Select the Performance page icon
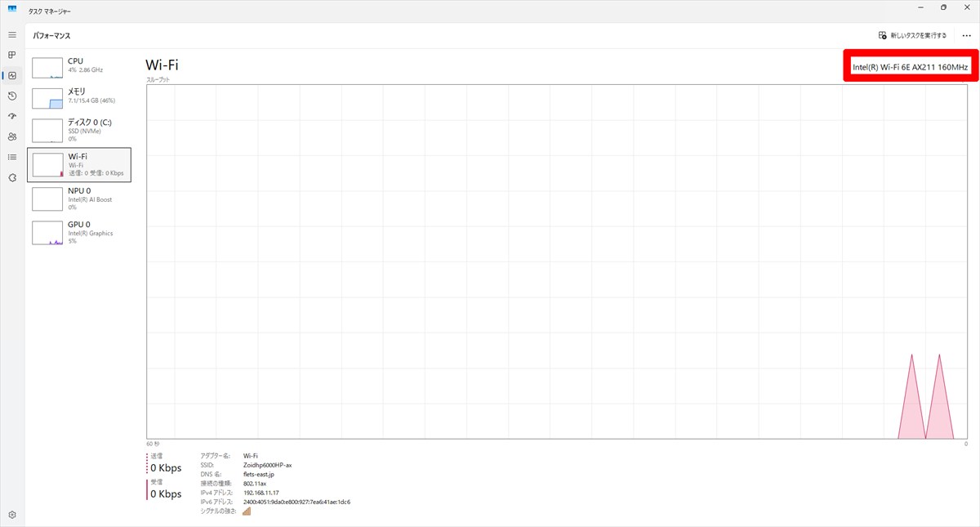Screen dimensions: 980x527 point(12,76)
